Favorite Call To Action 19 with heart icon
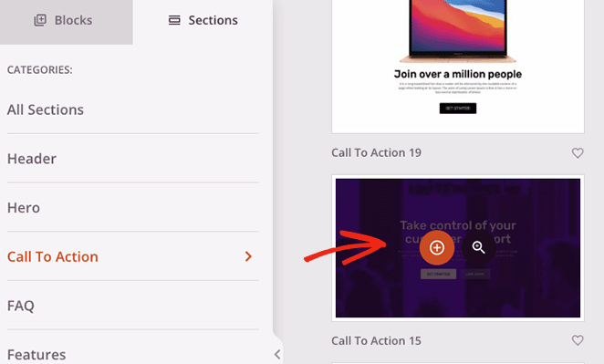This screenshot has height=364, width=604. (578, 153)
